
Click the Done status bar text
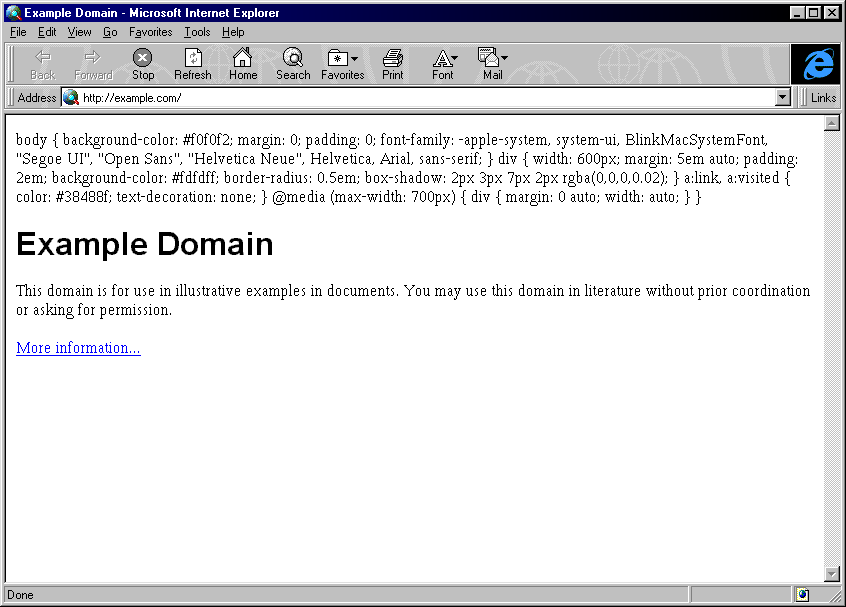pos(21,595)
